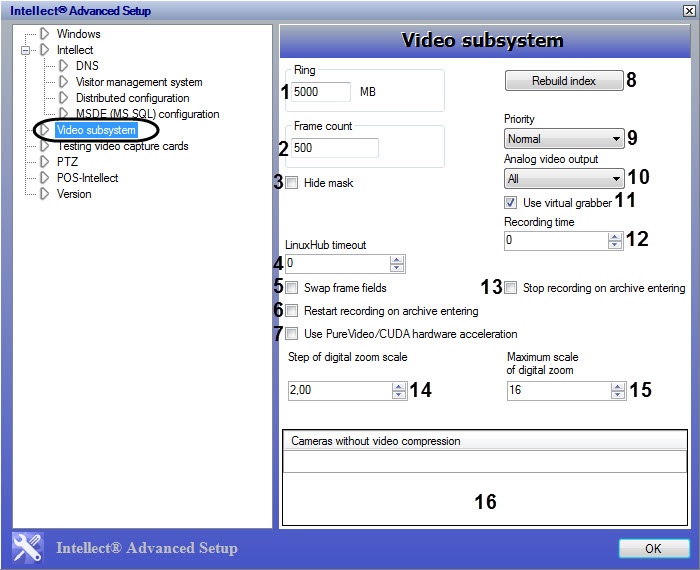Select the PTZ tree item
Image resolution: width=700 pixels, height=570 pixels.
tap(67, 162)
